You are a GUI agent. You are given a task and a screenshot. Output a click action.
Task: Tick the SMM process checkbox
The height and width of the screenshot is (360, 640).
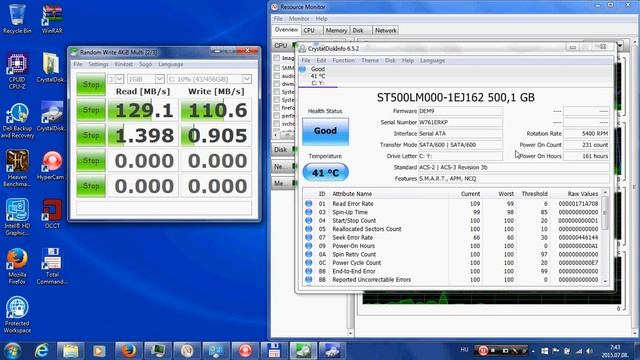(277, 68)
